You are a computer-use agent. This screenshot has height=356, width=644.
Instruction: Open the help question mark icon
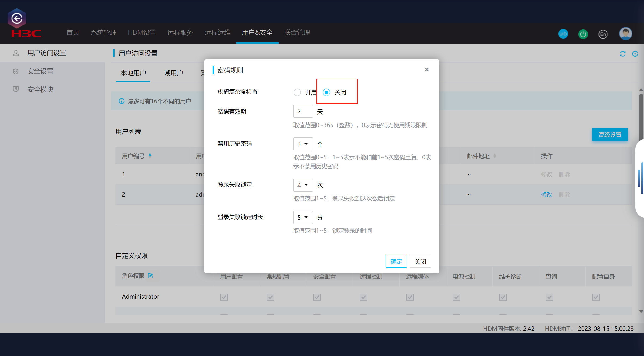point(635,54)
